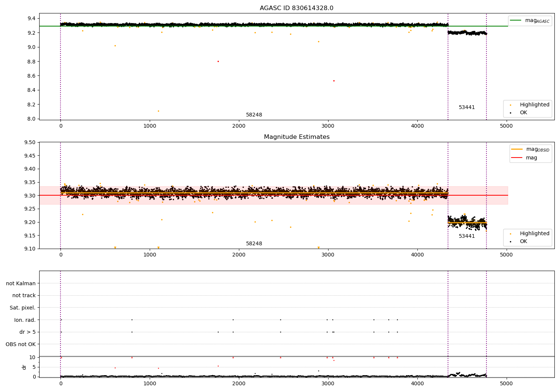Click OBSID label '53441' in the top panel
Viewport: 560px width, 392px height.
point(467,108)
